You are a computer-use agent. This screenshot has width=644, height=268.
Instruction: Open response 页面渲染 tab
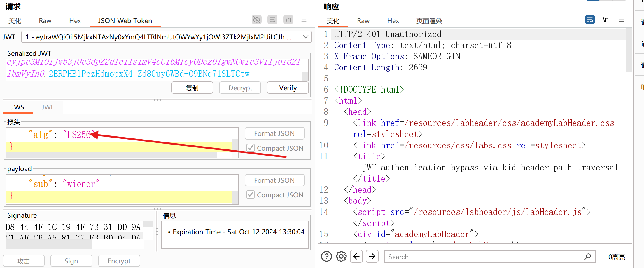pos(429,21)
